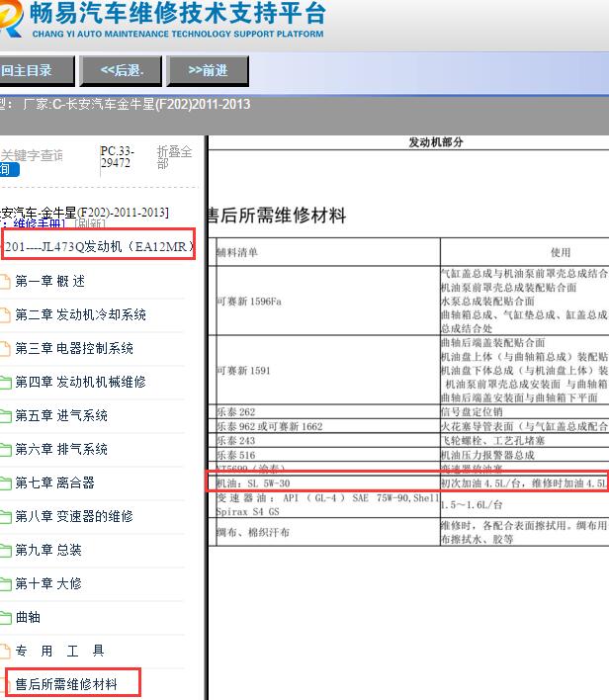Image resolution: width=609 pixels, height=700 pixels.
Task: Collapse all via 折叠全部
Action: (174, 157)
